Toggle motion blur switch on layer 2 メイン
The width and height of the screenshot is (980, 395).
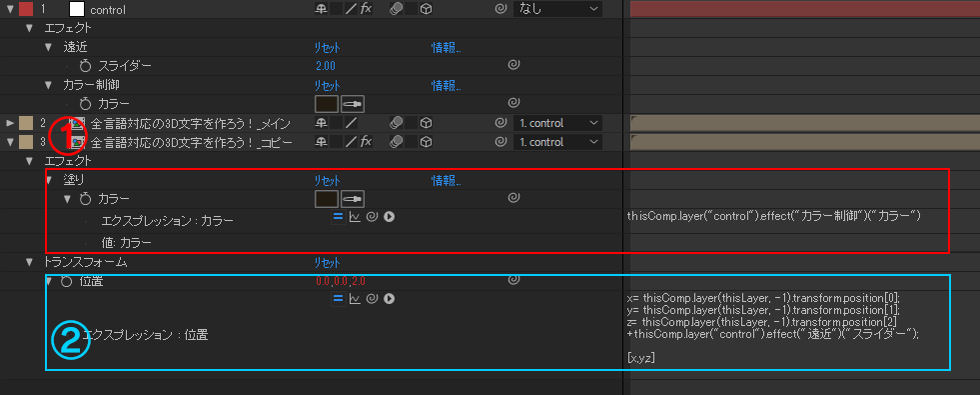[396, 123]
